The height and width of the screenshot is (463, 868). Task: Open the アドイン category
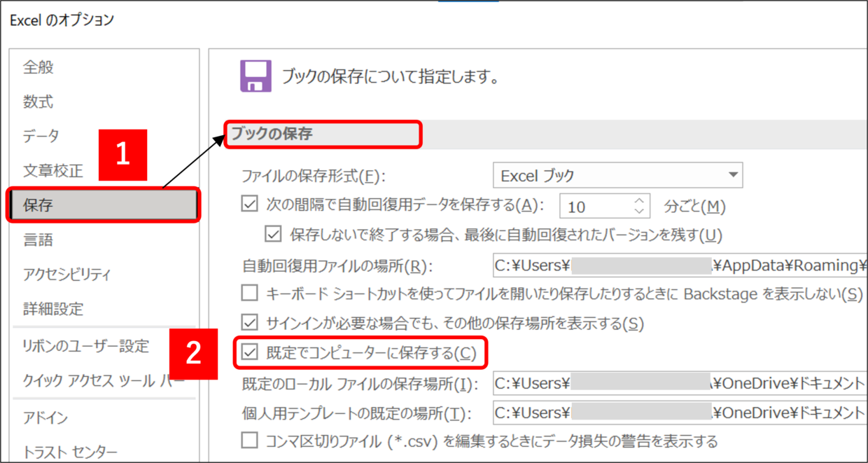45,417
